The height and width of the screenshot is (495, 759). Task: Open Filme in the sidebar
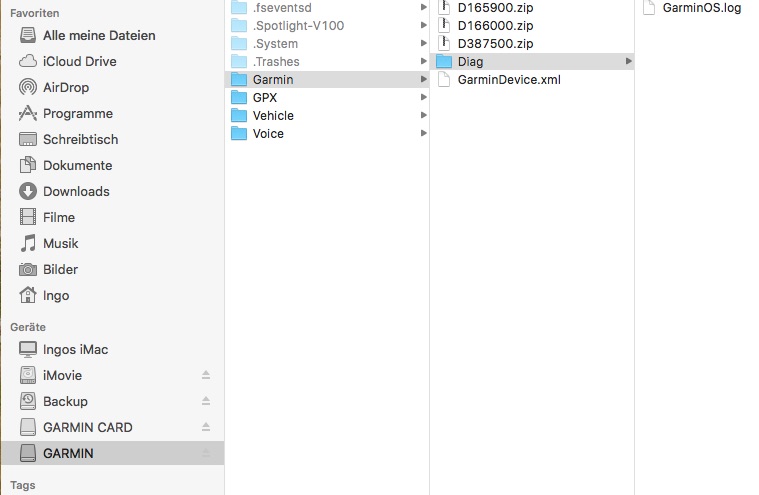(58, 217)
